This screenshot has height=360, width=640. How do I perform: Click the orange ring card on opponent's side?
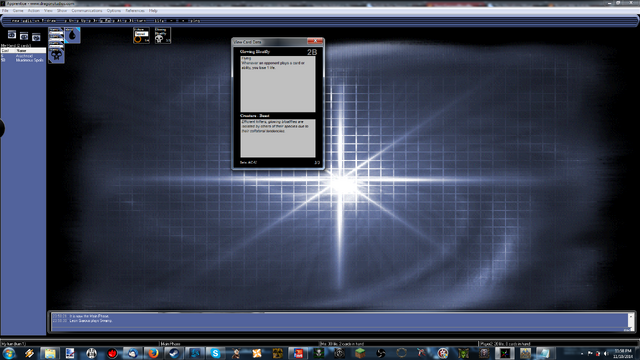pos(141,35)
